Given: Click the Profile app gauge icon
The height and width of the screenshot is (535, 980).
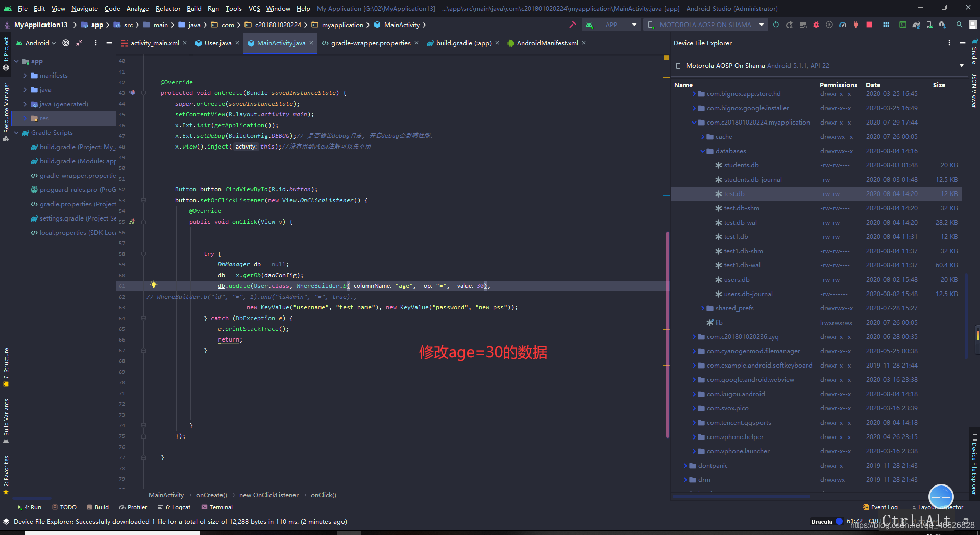Looking at the screenshot, I should pos(842,25).
